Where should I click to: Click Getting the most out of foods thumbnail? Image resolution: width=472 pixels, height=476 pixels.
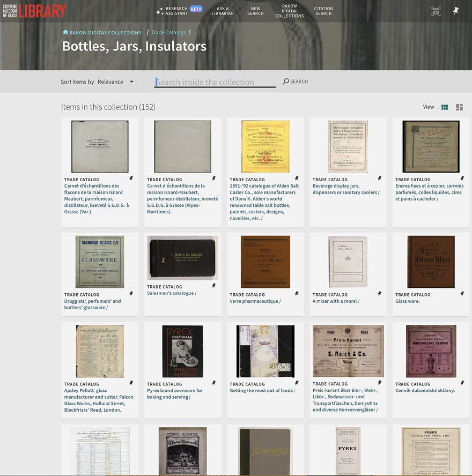pos(265,351)
